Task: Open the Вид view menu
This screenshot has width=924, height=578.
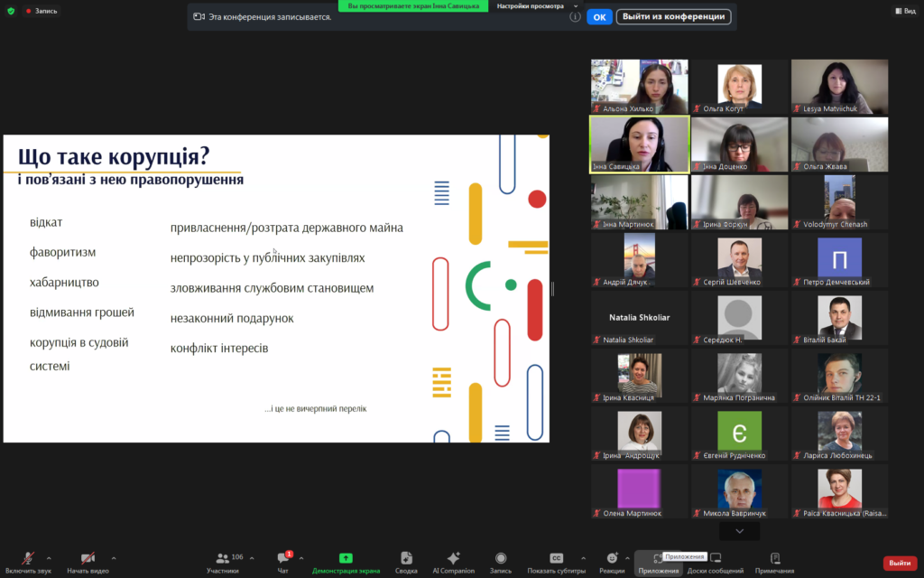Action: (x=904, y=11)
